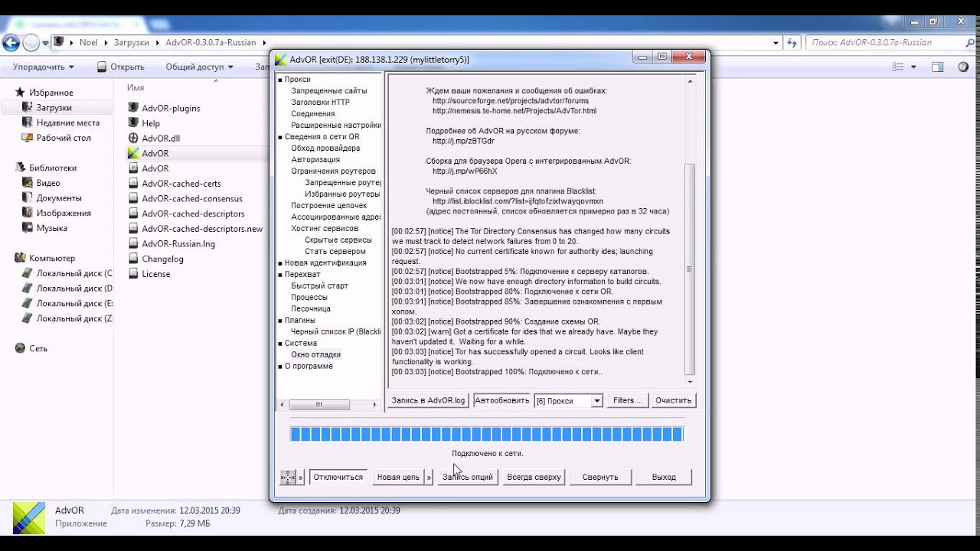Toggle the Автообновить button in AdvOR
The image size is (980, 551).
pyautogui.click(x=501, y=400)
